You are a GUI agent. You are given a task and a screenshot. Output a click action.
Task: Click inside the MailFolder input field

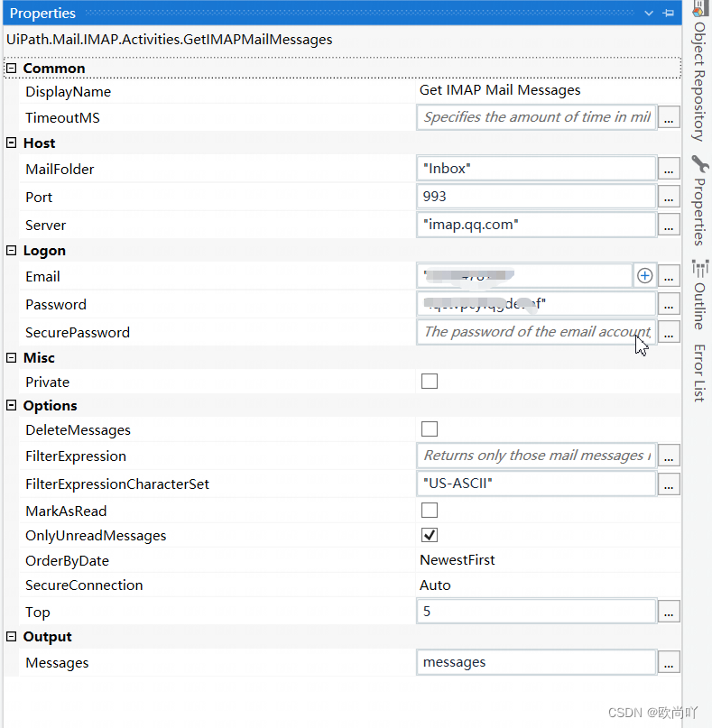click(532, 168)
